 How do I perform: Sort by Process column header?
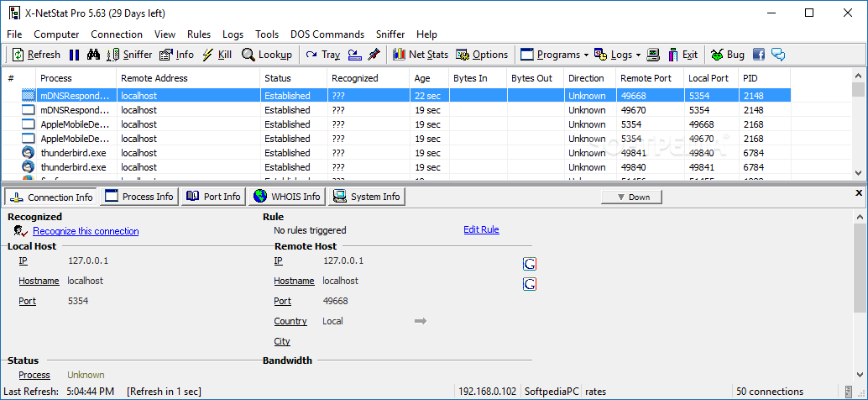coord(76,78)
